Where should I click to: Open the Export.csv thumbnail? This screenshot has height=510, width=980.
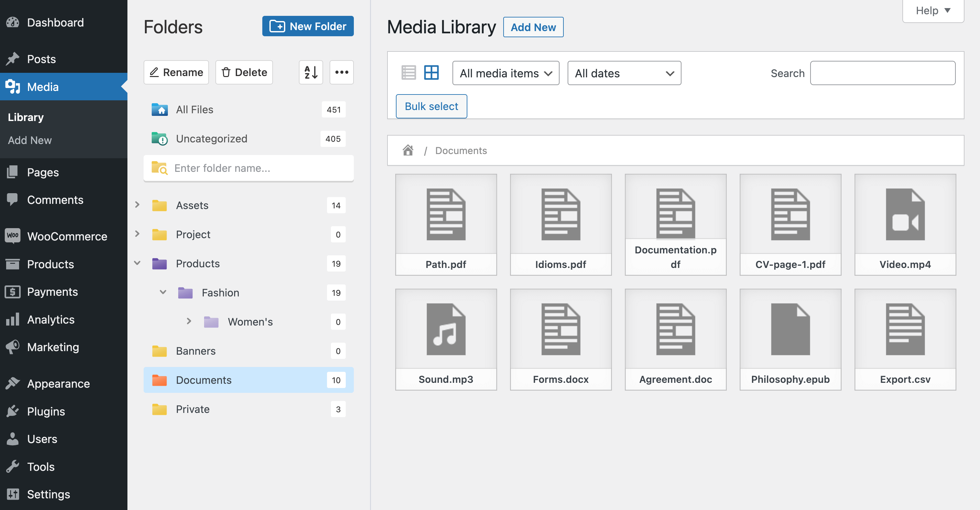click(x=905, y=339)
